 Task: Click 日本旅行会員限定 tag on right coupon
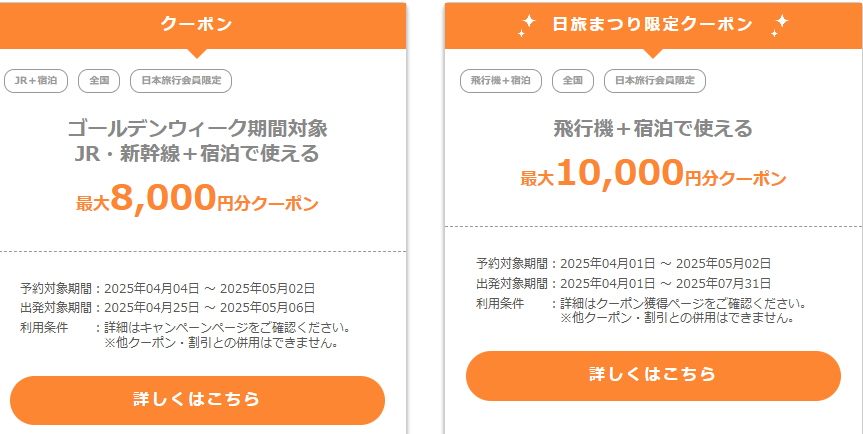point(655,81)
